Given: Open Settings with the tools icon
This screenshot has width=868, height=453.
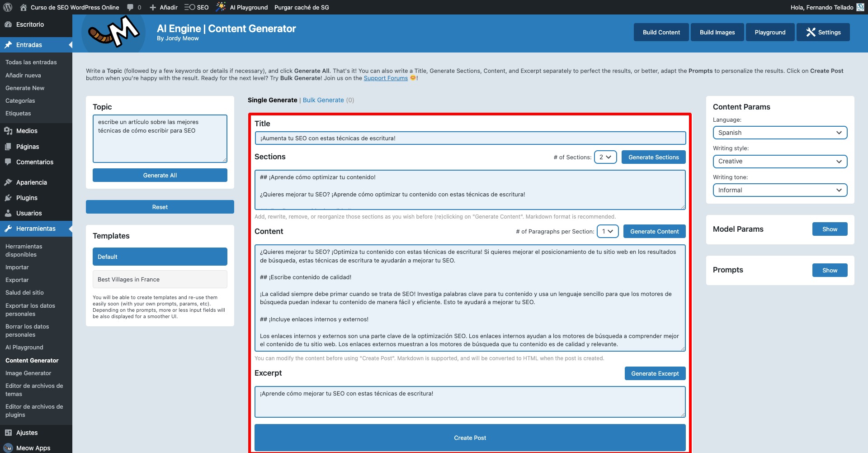Looking at the screenshot, I should [811, 32].
